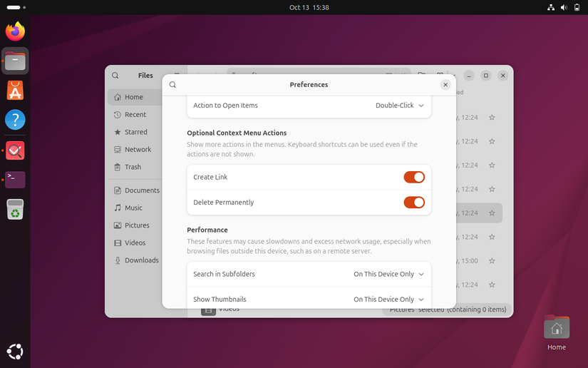The width and height of the screenshot is (588, 368).
Task: Open Terminal from the dock
Action: [15, 180]
